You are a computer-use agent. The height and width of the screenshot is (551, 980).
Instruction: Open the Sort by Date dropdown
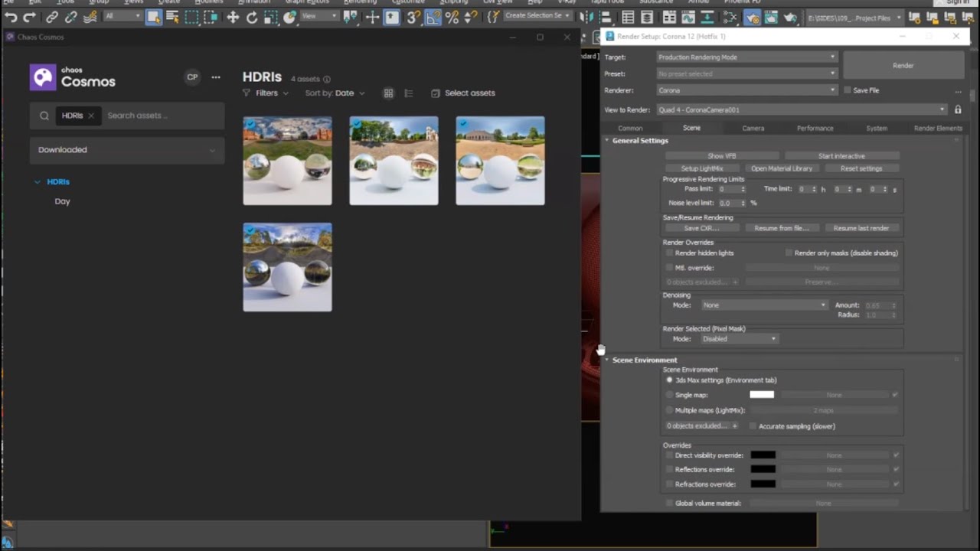[x=335, y=93]
